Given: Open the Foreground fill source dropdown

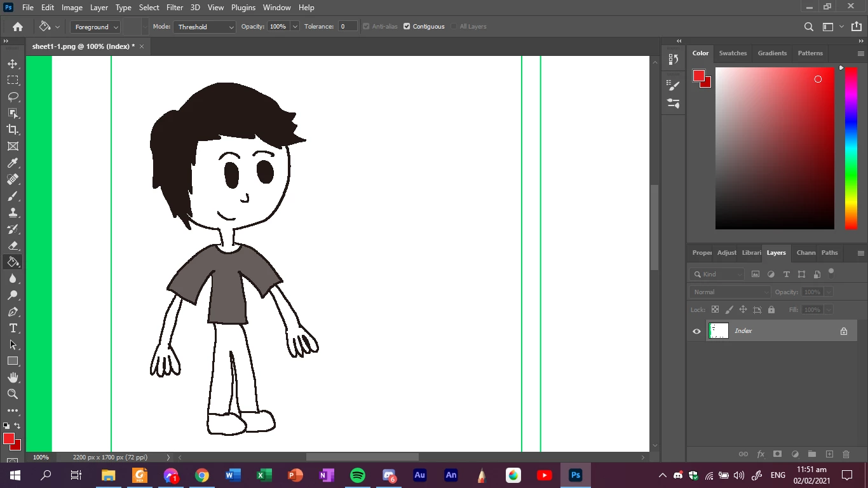Looking at the screenshot, I should tap(95, 27).
